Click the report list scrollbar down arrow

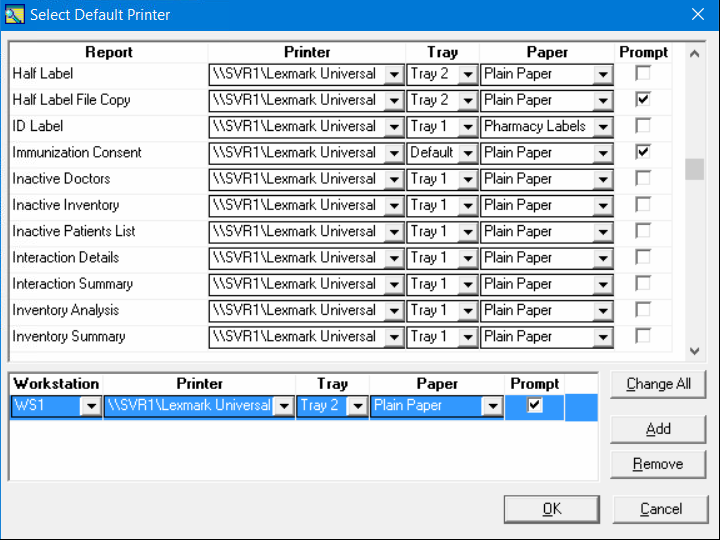pos(694,351)
